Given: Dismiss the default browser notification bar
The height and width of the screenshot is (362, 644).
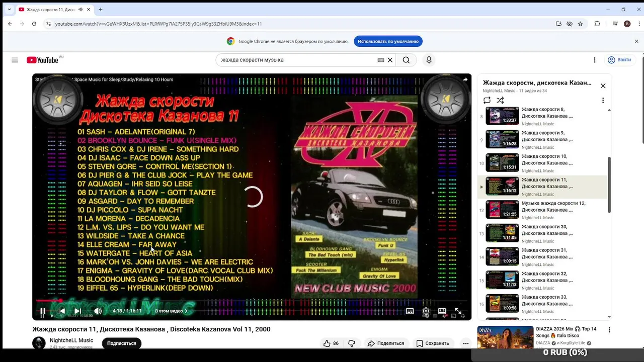Looking at the screenshot, I should point(636,41).
